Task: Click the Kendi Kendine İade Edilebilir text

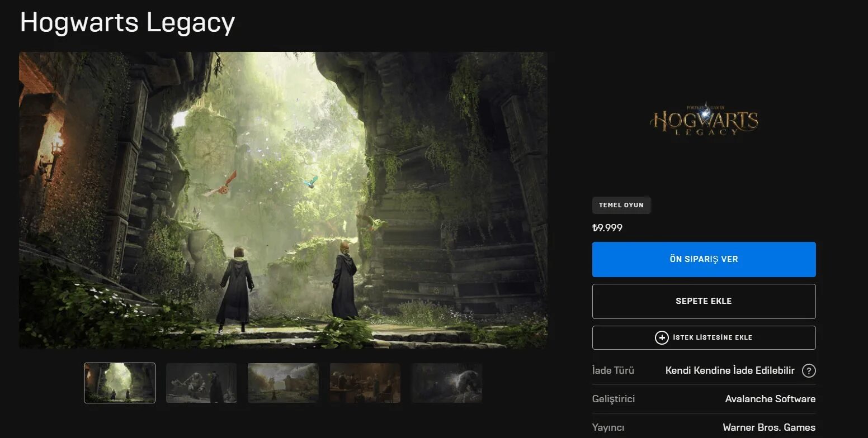Action: 730,370
